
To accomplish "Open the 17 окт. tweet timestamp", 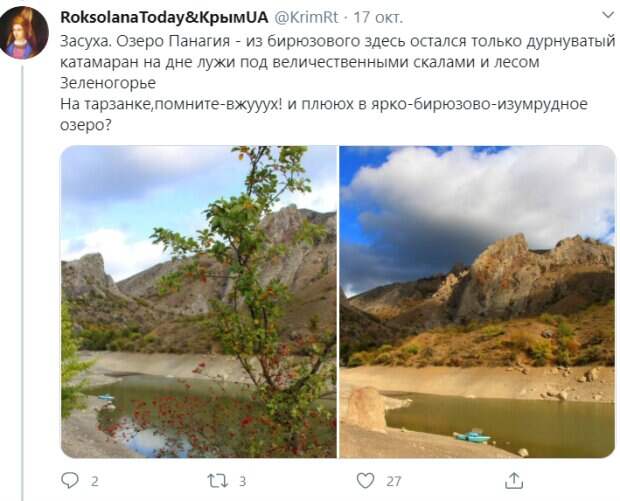I will click(378, 17).
